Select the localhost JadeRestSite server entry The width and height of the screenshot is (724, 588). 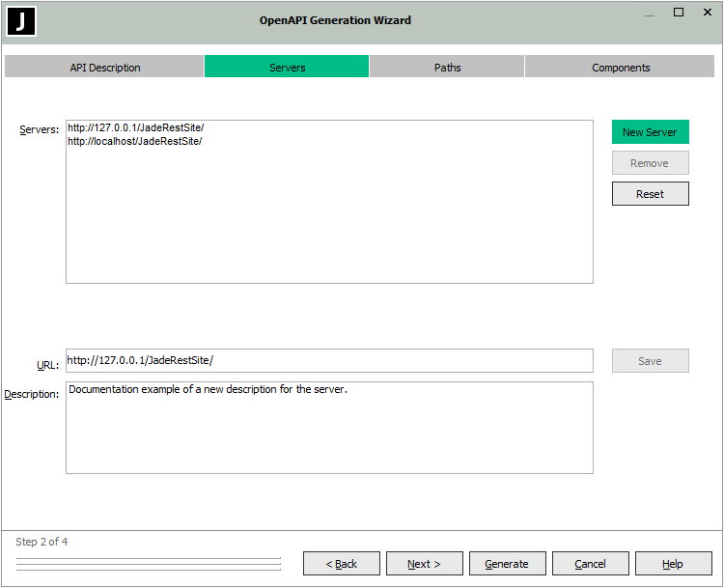point(135,142)
